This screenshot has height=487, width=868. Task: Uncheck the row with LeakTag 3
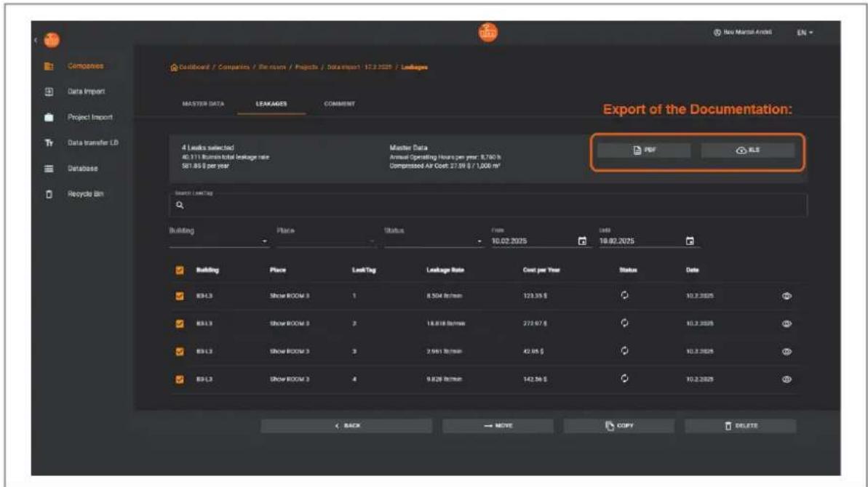(x=180, y=352)
